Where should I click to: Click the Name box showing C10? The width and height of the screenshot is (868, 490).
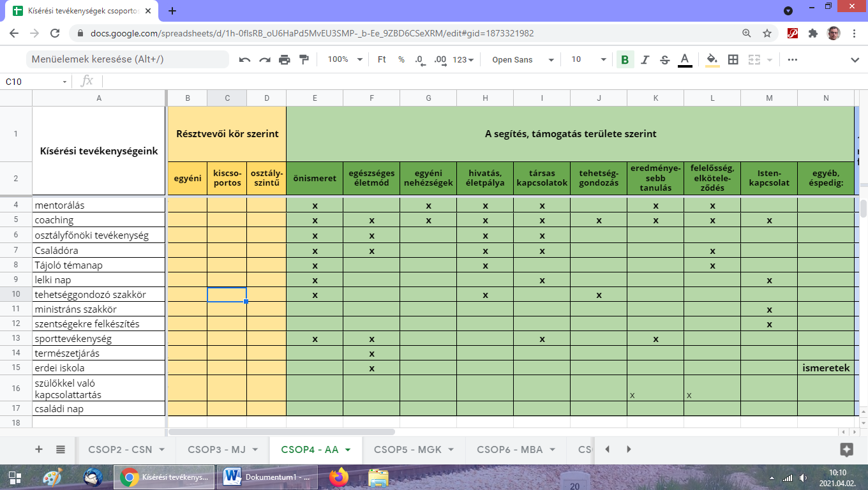pyautogui.click(x=32, y=82)
